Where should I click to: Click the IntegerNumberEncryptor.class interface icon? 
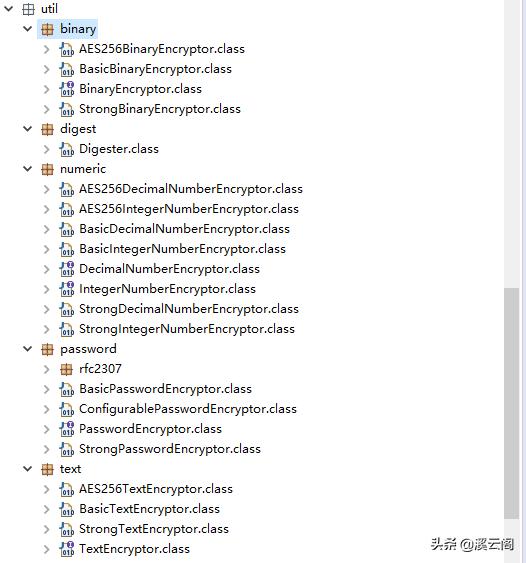[67, 289]
